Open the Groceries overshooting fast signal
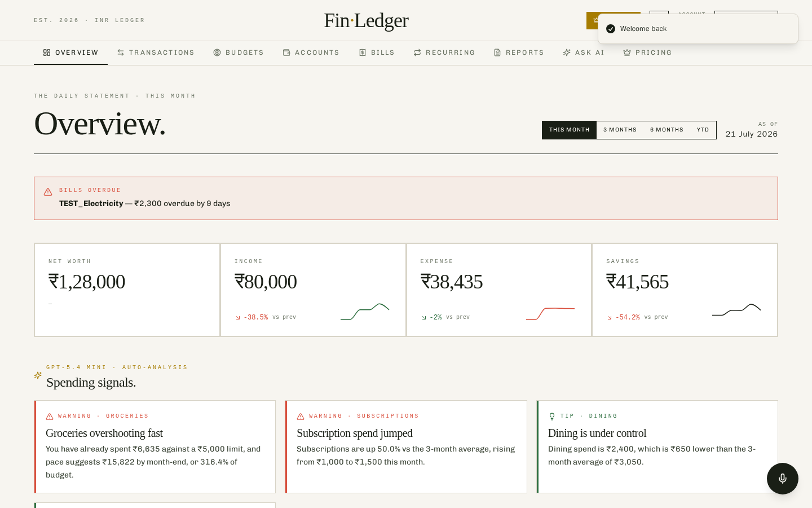 [155, 446]
